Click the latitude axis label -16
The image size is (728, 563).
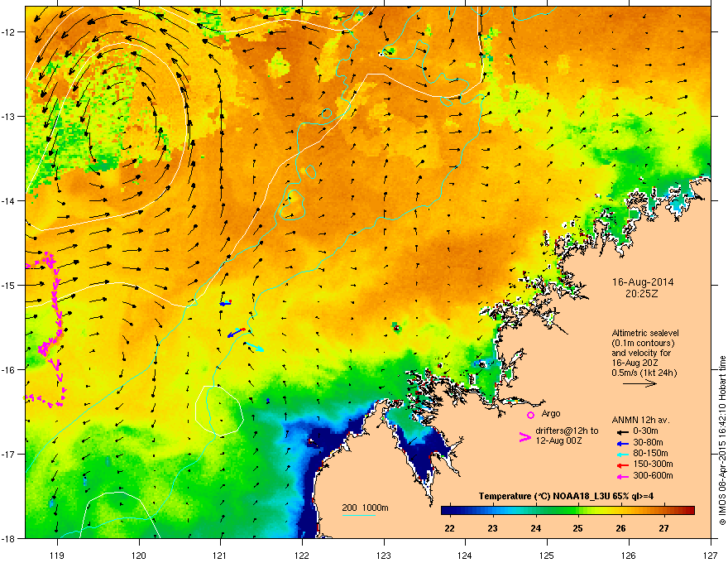tap(9, 370)
